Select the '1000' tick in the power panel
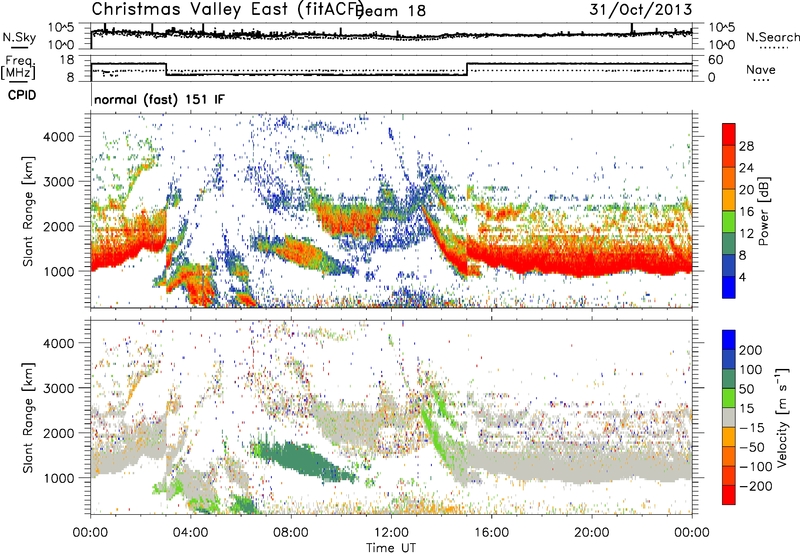This screenshot has height=554, width=800. click(58, 271)
